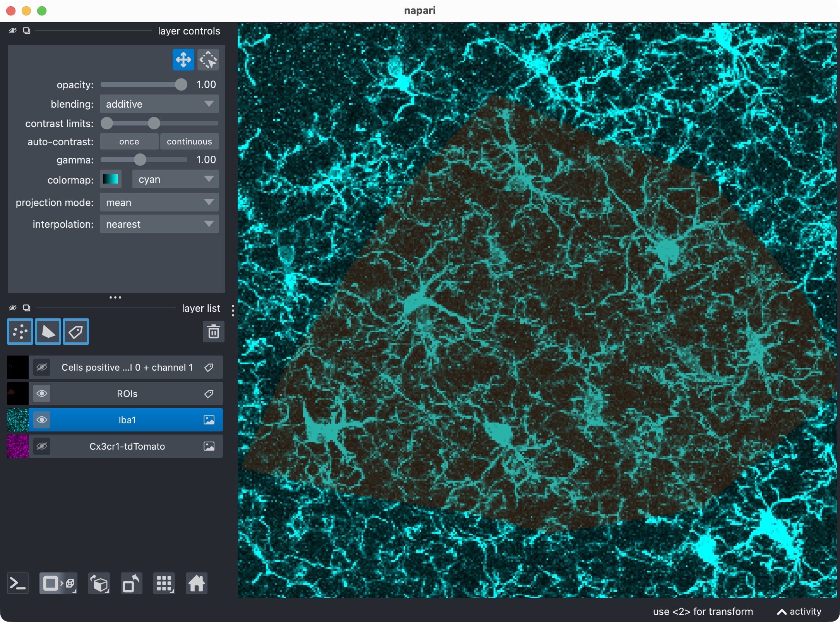The image size is (840, 622).
Task: Show the Cx3cr1-tdTomato layer
Action: click(x=42, y=446)
